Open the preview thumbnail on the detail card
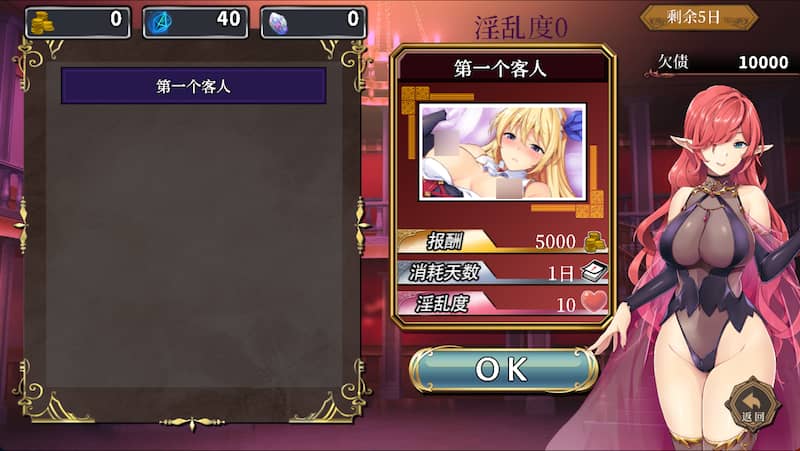 pos(503,152)
